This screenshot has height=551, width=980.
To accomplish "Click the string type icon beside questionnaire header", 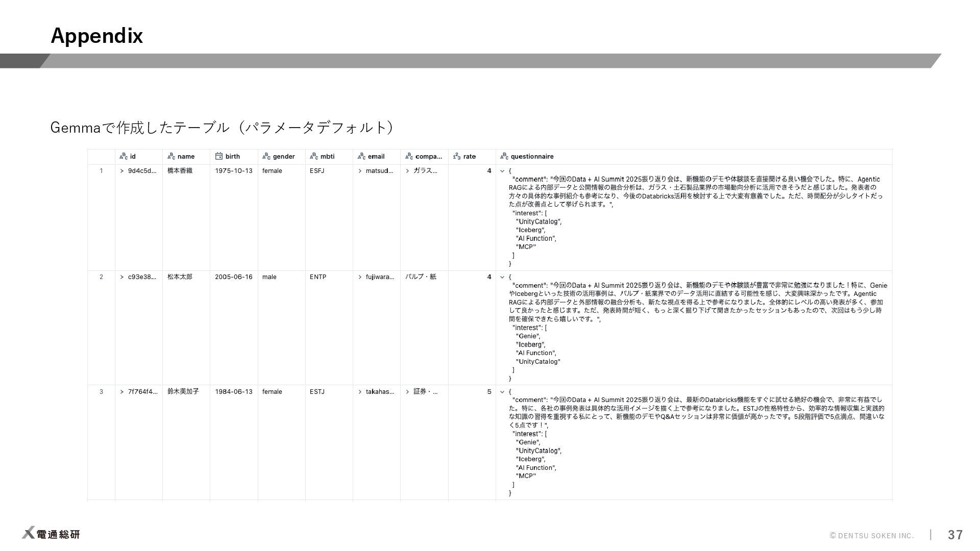I will (x=504, y=157).
